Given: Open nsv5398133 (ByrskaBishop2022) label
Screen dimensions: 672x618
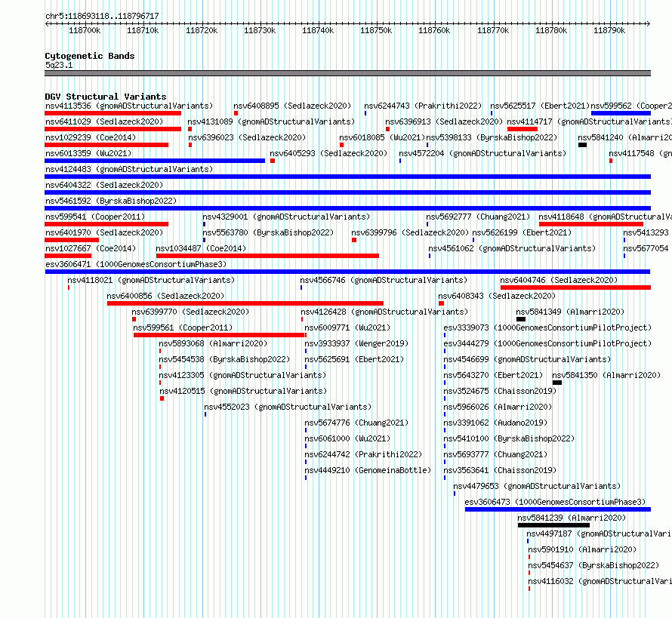Looking at the screenshot, I should click(492, 137).
